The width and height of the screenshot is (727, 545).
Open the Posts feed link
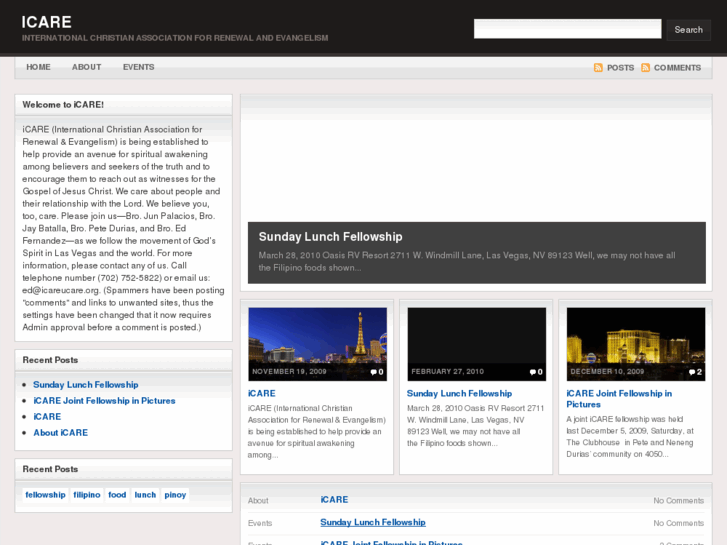[x=620, y=68]
